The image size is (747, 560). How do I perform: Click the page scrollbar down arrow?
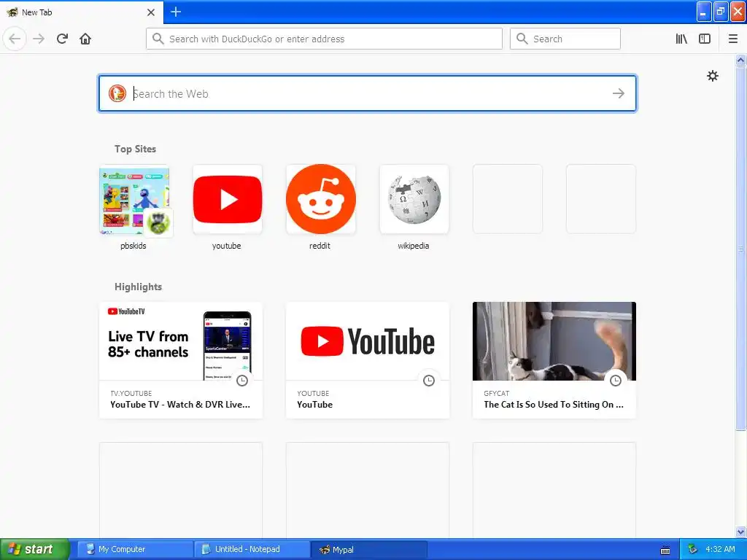click(740, 532)
